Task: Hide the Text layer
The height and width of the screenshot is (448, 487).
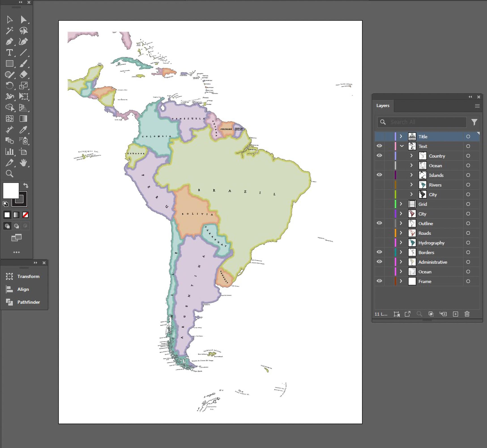Action: click(x=379, y=146)
